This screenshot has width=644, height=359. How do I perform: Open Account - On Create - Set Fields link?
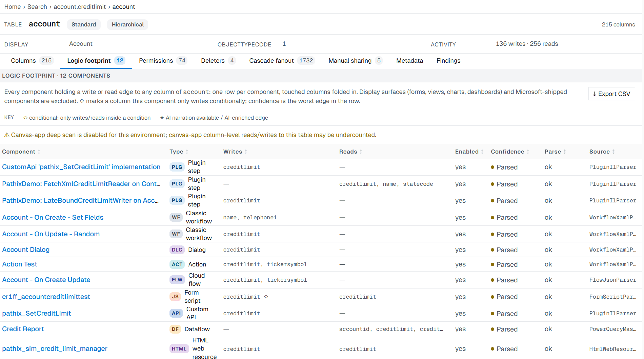(x=53, y=217)
